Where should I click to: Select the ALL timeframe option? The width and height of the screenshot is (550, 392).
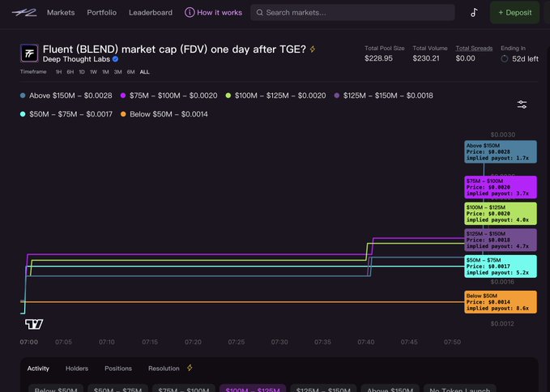144,72
